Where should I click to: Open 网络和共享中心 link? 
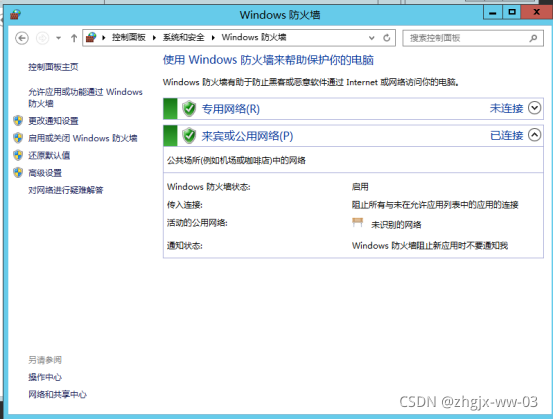point(57,394)
